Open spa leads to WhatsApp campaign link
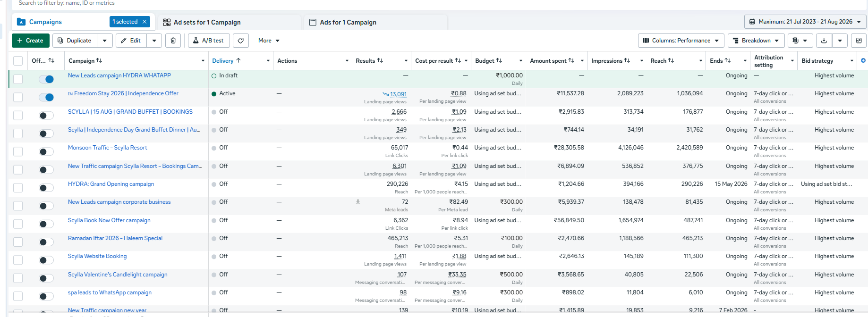Viewport: 868px width, 317px height. (110, 292)
